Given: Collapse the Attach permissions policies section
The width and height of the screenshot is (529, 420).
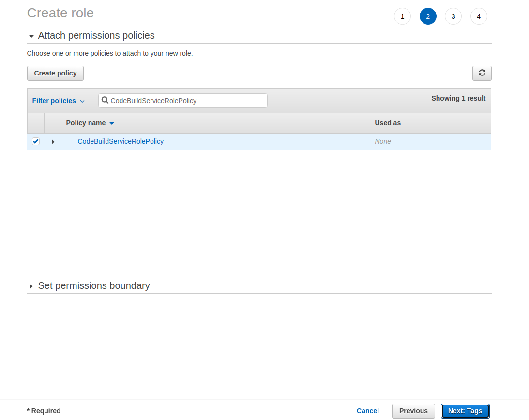Looking at the screenshot, I should click(x=31, y=36).
